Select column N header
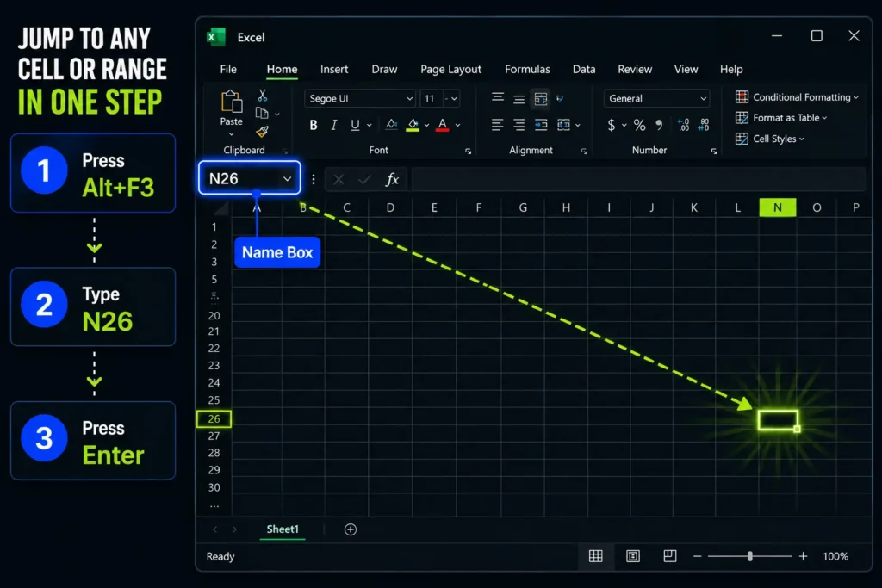Image resolution: width=882 pixels, height=588 pixels. coord(778,207)
